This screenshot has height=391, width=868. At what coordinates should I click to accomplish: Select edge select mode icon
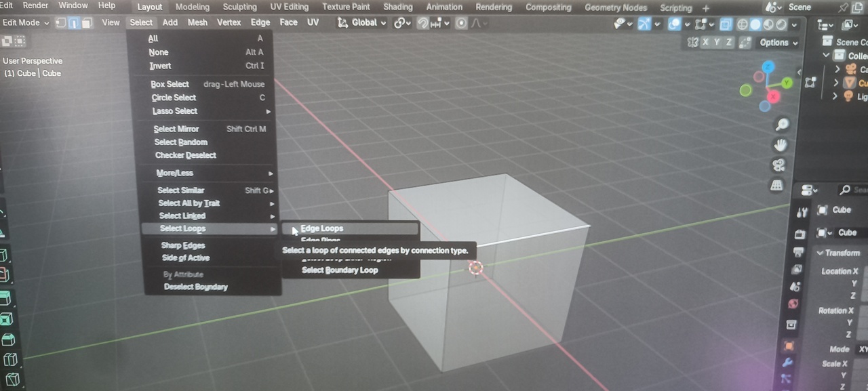coord(75,23)
